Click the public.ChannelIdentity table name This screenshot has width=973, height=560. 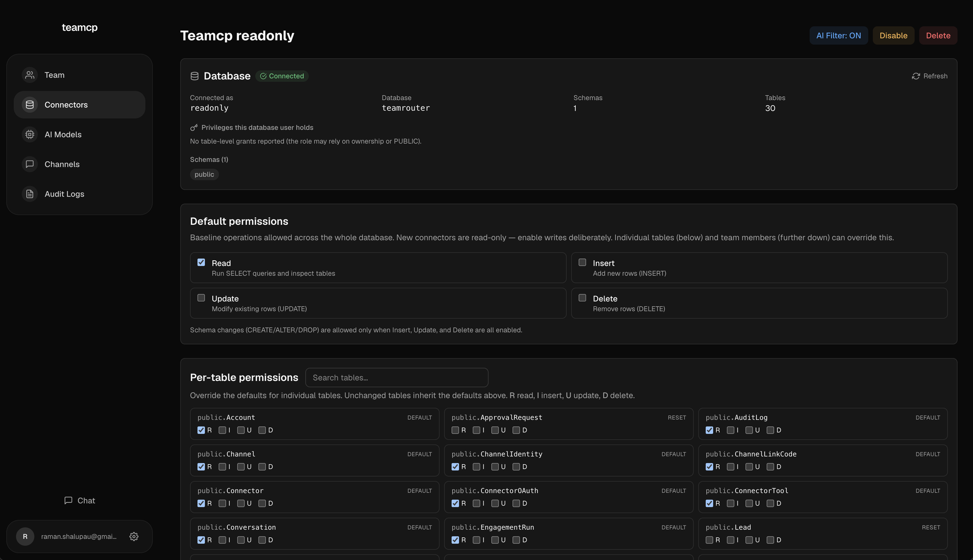click(497, 454)
